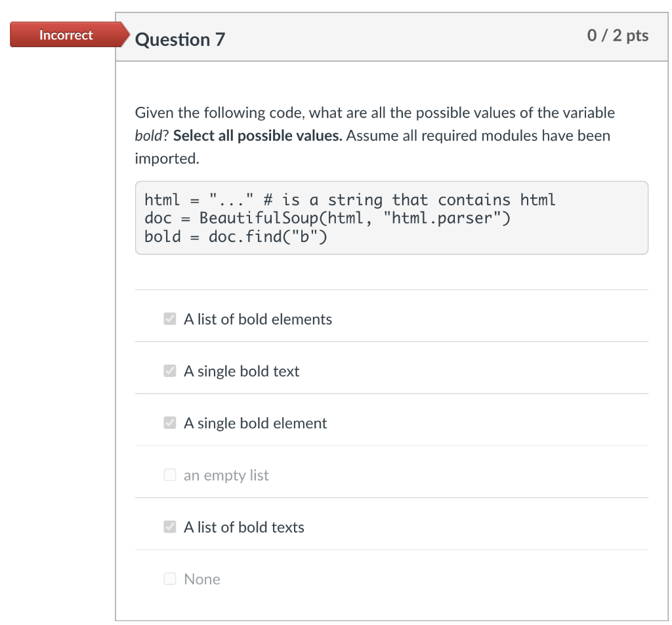
Task: Uncheck "A list of bold elements"
Action: pos(170,319)
